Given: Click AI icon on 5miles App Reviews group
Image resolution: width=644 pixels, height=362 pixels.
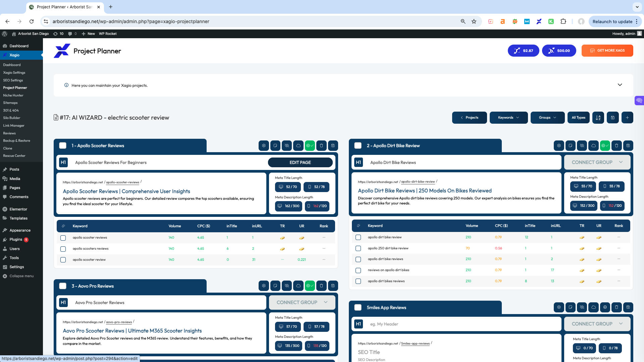Looking at the screenshot, I should click(x=605, y=307).
